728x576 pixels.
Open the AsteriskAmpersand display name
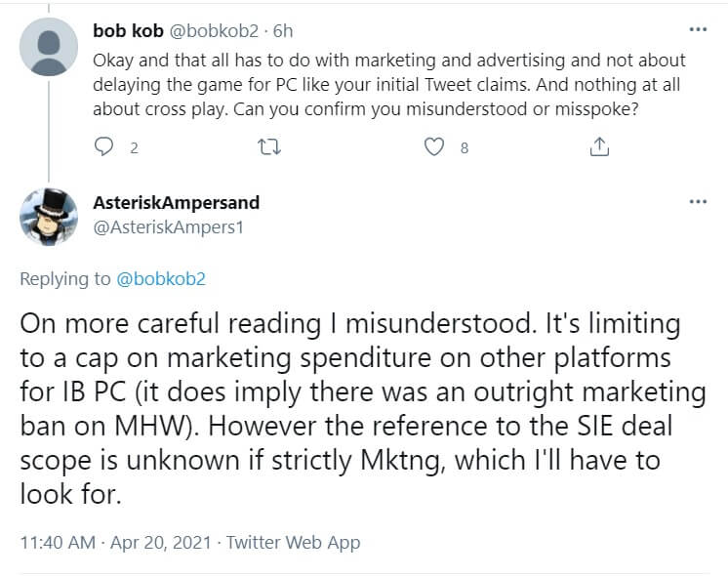pyautogui.click(x=177, y=204)
